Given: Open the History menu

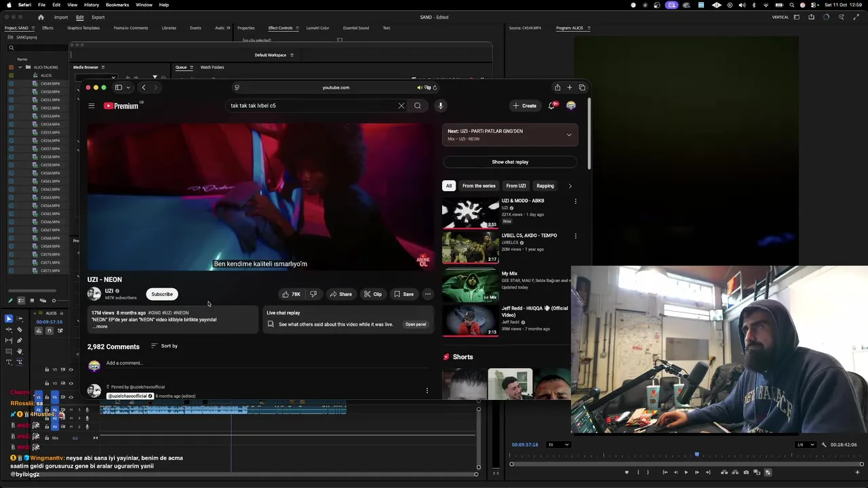Looking at the screenshot, I should [92, 5].
